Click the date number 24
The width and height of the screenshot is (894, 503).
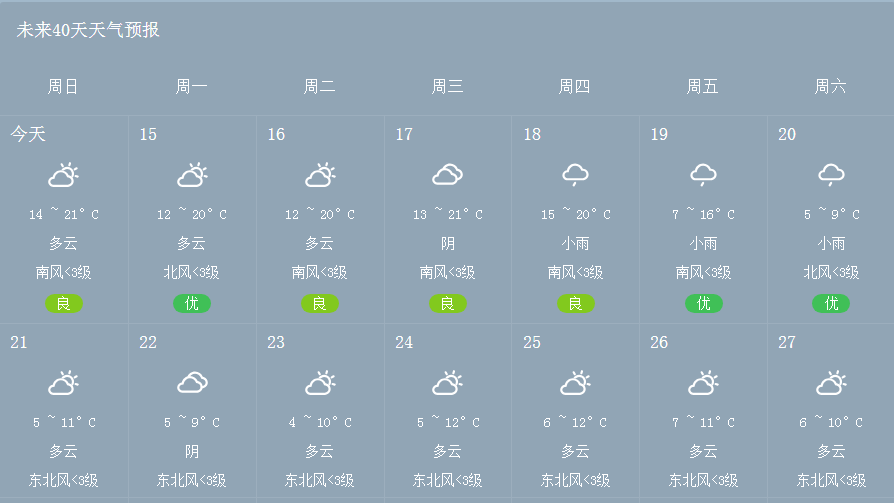point(404,342)
